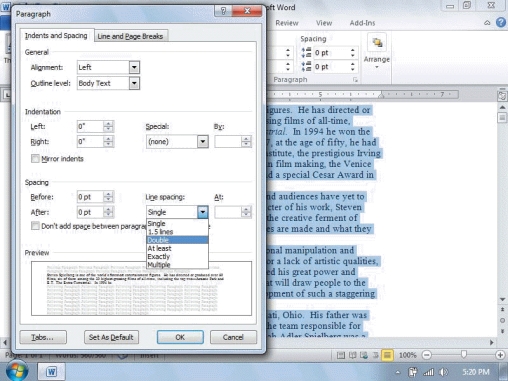Click the Set As Default button

tap(111, 337)
